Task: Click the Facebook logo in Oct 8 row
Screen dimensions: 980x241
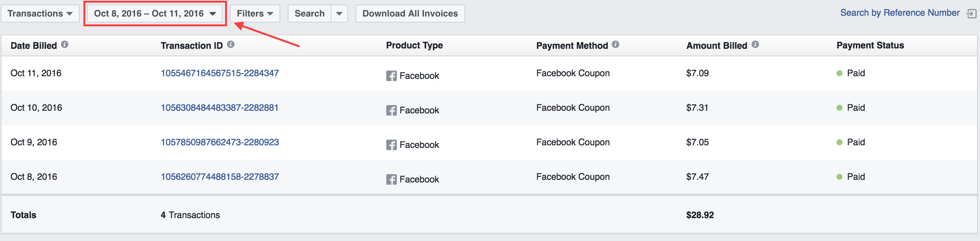Action: tap(391, 179)
